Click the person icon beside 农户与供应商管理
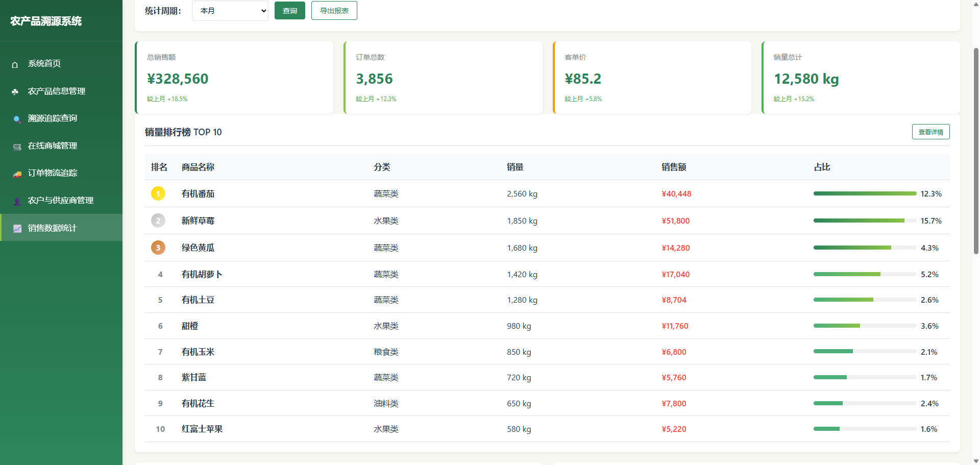 pos(17,201)
